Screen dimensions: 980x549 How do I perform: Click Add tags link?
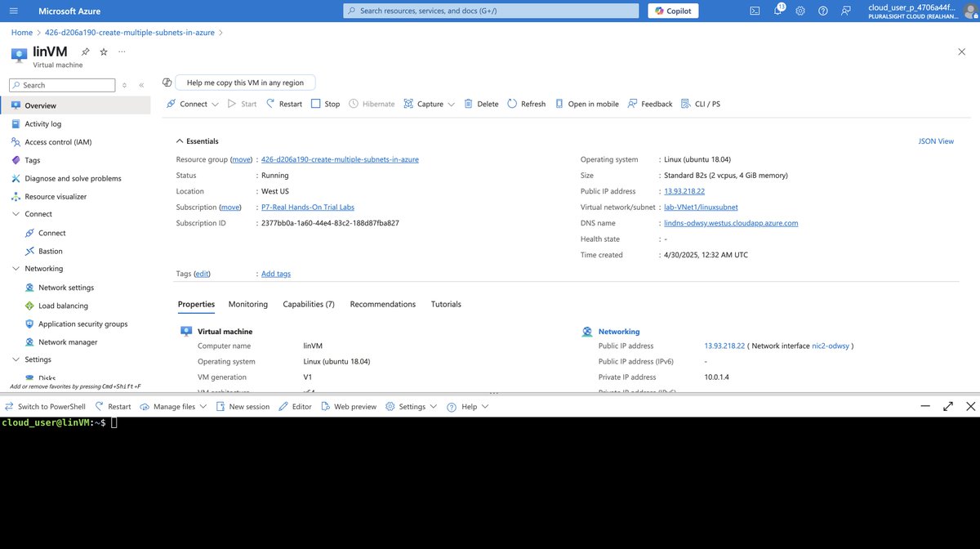point(276,274)
